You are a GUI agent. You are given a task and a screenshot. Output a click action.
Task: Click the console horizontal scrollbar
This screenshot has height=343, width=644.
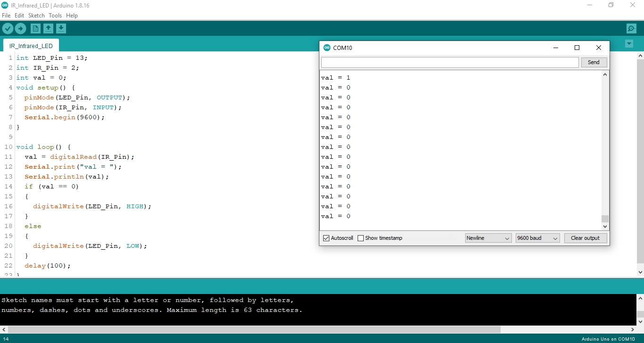[254, 330]
